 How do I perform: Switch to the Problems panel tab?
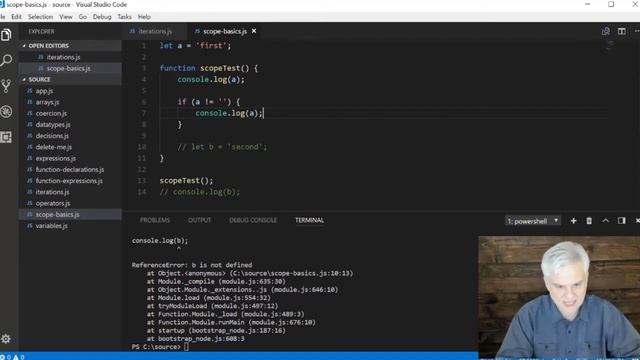155,220
